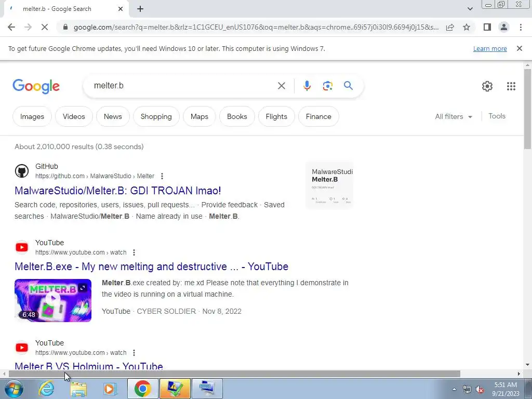Switch to Videos results
The image size is (532, 399).
[x=74, y=116]
